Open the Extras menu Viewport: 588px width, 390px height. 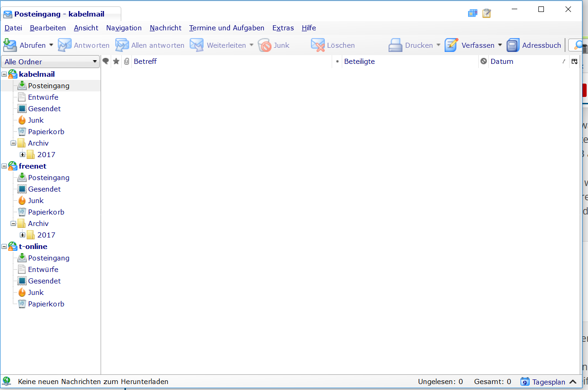(x=283, y=28)
